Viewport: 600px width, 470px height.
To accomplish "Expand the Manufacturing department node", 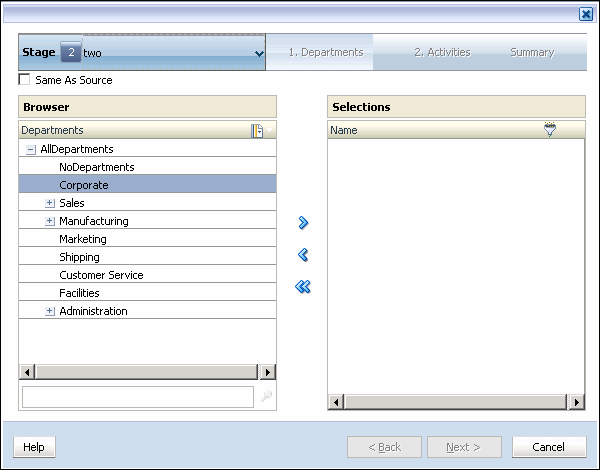I will point(50,221).
